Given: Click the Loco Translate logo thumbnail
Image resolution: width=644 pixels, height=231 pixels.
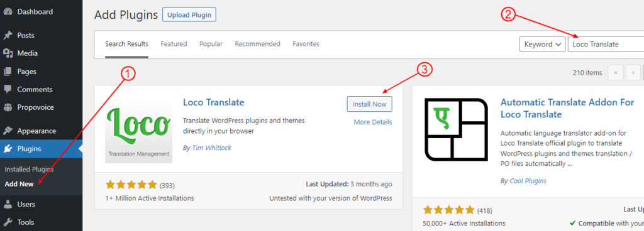Looking at the screenshot, I should click(x=139, y=130).
